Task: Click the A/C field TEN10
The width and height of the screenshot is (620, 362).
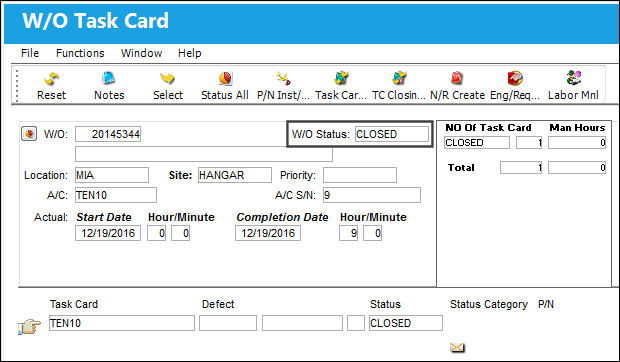Action: click(116, 195)
